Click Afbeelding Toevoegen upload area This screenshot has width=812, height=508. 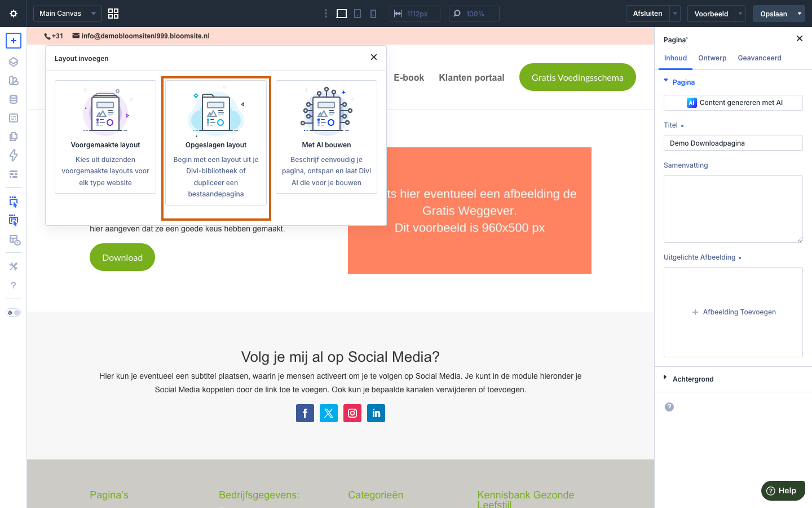pyautogui.click(x=733, y=312)
